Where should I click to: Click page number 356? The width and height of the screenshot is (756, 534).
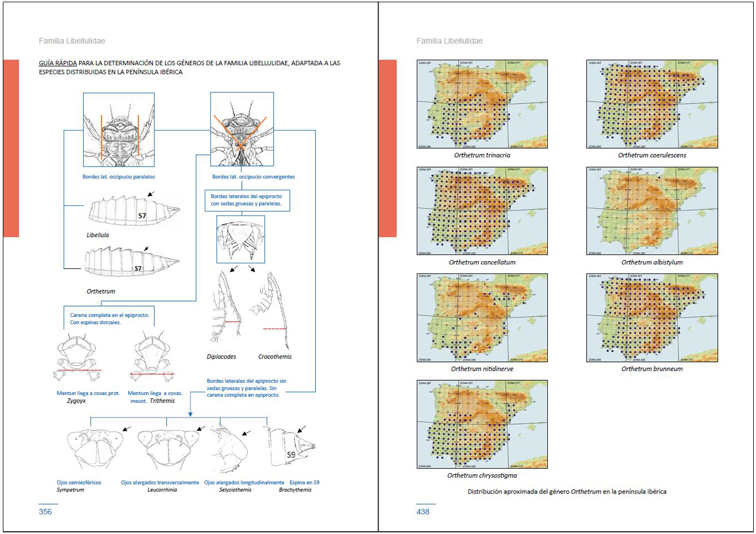point(45,512)
